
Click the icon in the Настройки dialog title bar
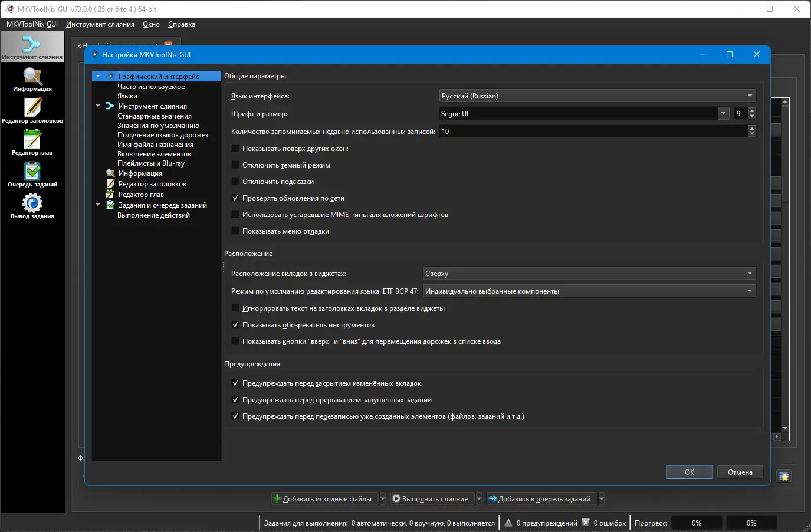[x=95, y=54]
